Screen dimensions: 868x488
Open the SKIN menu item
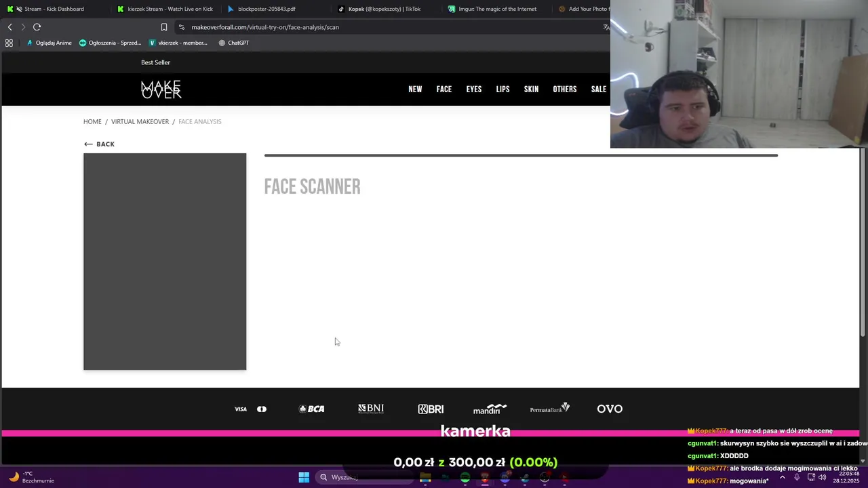[531, 89]
